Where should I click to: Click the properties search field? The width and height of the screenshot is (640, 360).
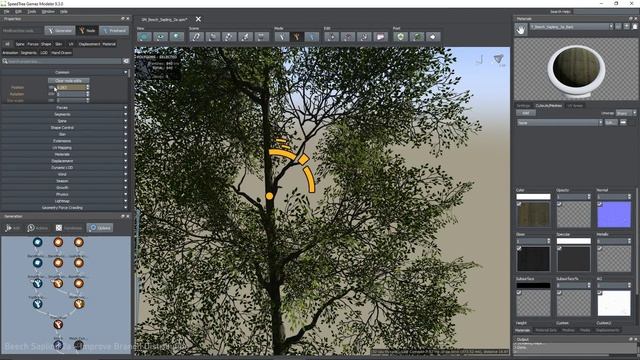coord(62,61)
